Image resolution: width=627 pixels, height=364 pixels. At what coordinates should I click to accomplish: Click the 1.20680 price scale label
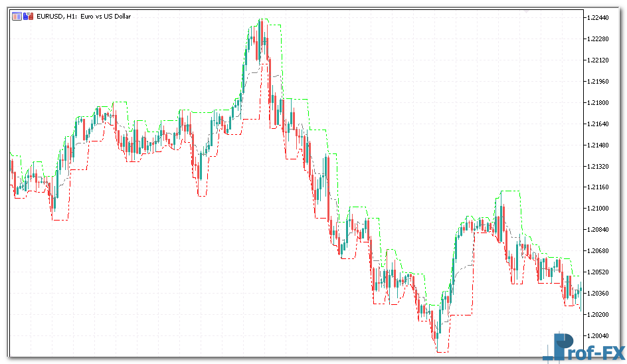click(599, 251)
